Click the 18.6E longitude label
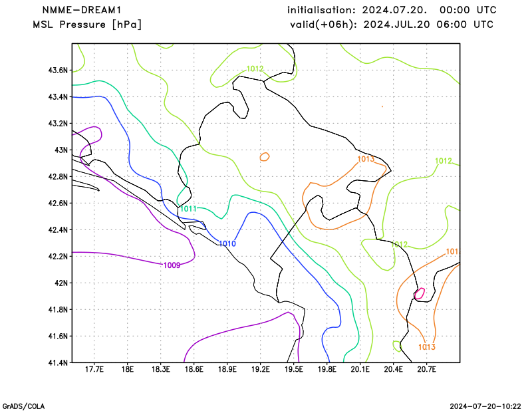 tap(194, 369)
